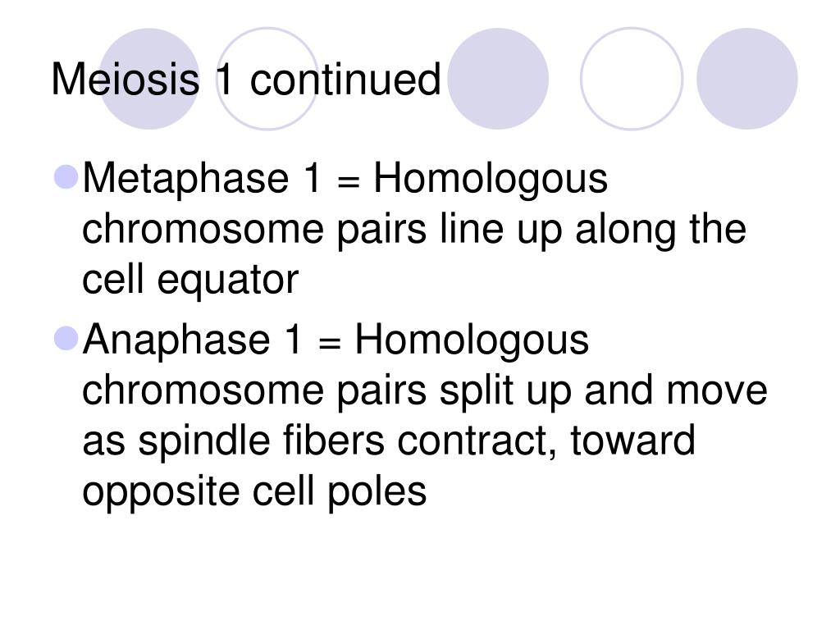The height and width of the screenshot is (630, 840).
Task: Click the words 'line up along the'
Action: pos(593,231)
